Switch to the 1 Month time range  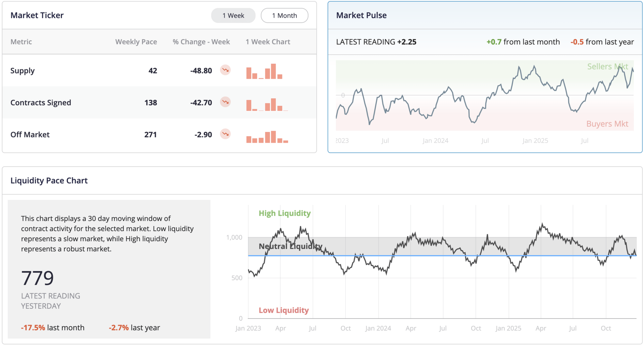(284, 15)
